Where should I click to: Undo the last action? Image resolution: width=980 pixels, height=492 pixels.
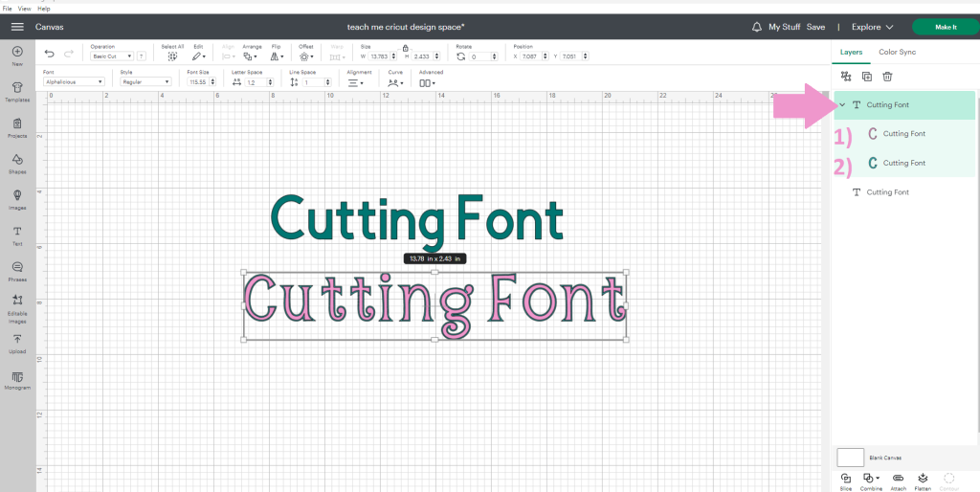(x=50, y=55)
